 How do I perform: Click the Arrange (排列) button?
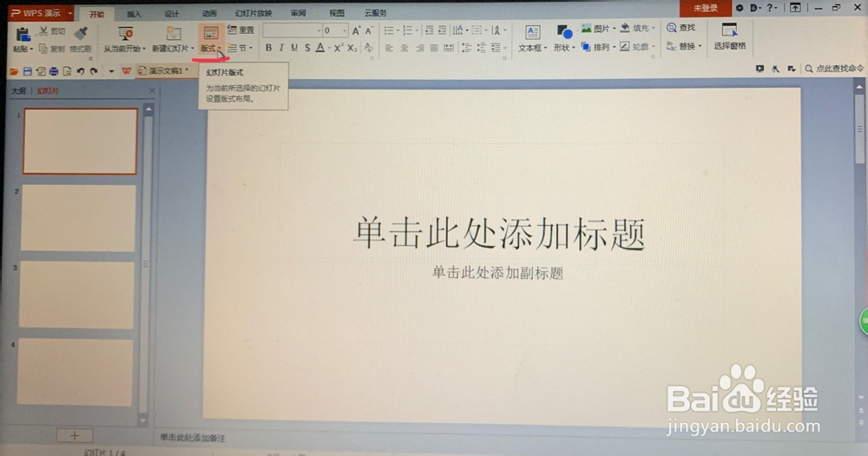click(x=598, y=48)
